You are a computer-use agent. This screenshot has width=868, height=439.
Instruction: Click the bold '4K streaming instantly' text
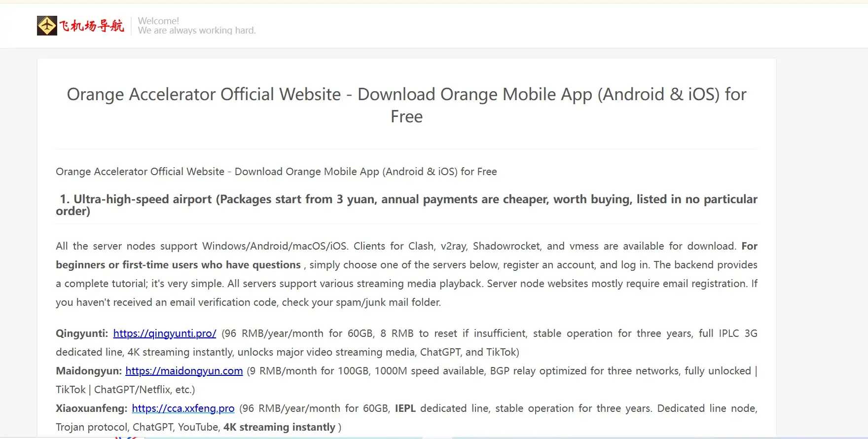pos(279,427)
